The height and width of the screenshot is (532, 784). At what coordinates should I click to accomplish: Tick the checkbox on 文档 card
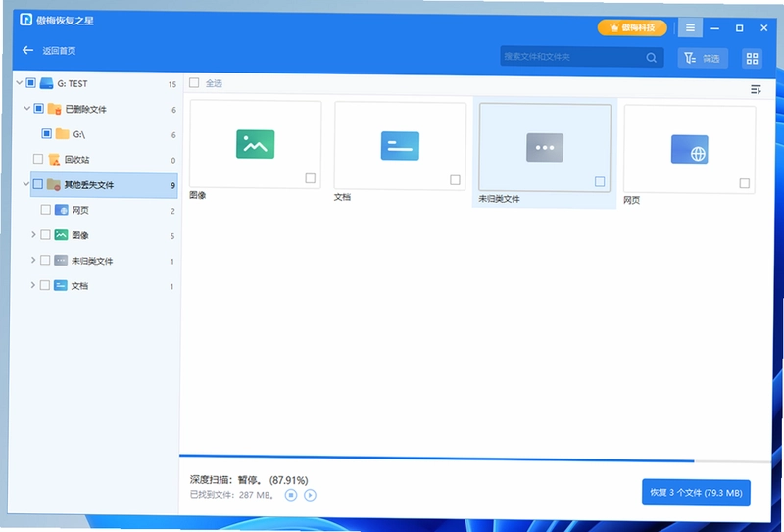(x=455, y=180)
